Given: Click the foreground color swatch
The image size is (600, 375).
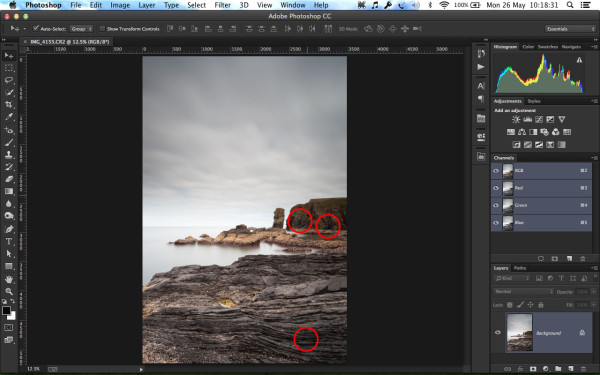Looking at the screenshot, I should (x=6, y=310).
